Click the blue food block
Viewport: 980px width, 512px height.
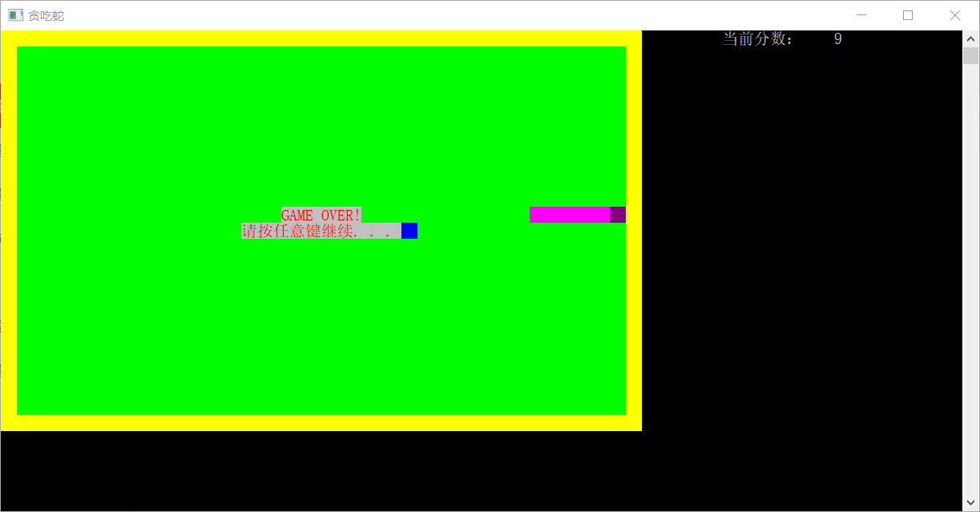(409, 231)
